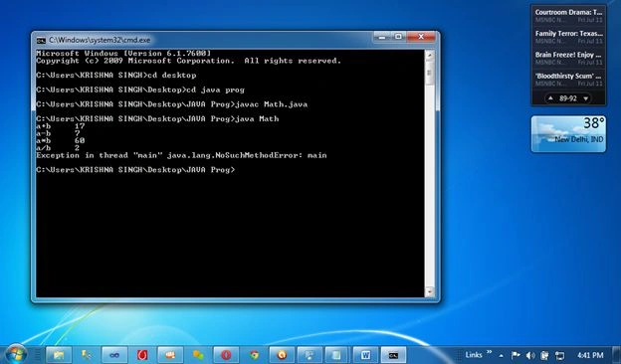Show hidden tray icons with the up arrow
This screenshot has width=621, height=364.
click(502, 355)
